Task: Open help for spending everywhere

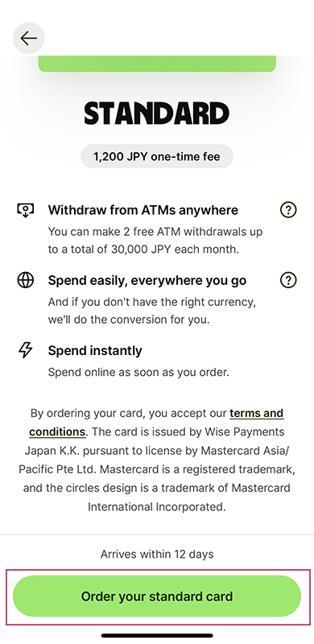Action: (x=288, y=280)
